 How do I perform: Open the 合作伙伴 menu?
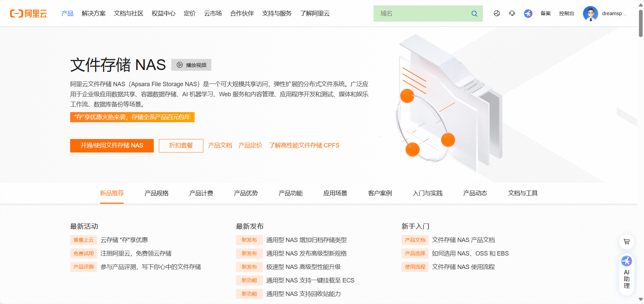242,13
